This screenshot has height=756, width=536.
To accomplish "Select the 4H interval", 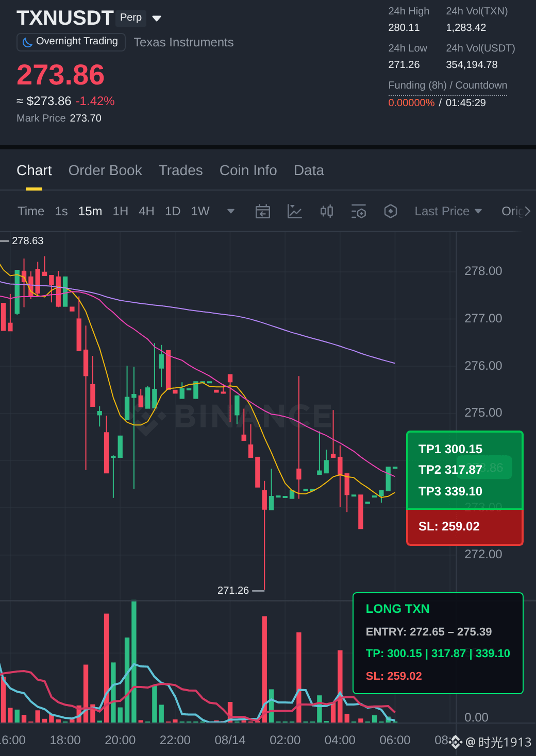I will tap(146, 211).
